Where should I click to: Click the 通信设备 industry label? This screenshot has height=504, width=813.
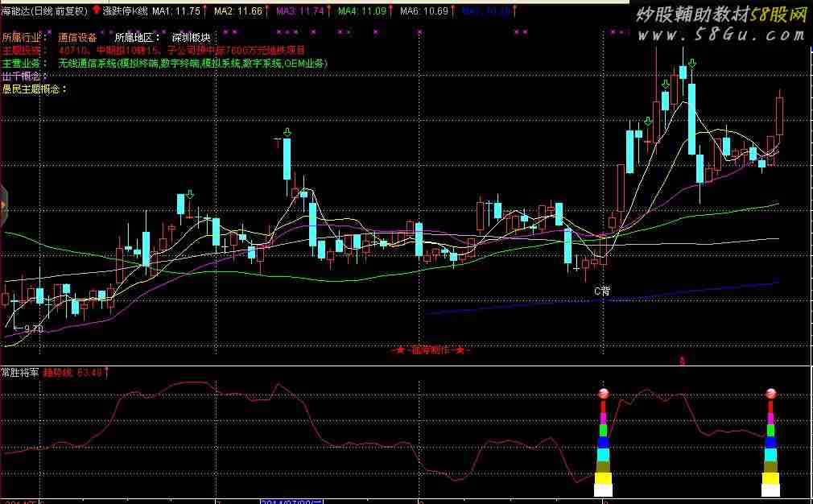77,37
